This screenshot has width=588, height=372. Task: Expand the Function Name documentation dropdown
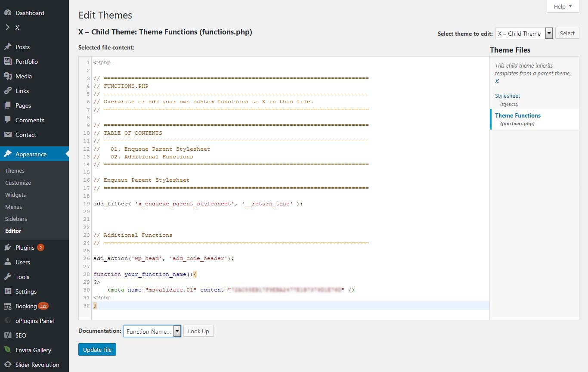tap(152, 331)
